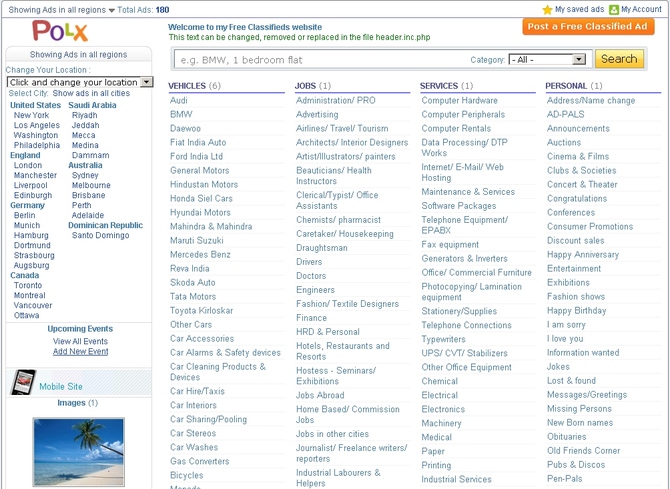
Task: Click the Search button
Action: pyautogui.click(x=619, y=59)
